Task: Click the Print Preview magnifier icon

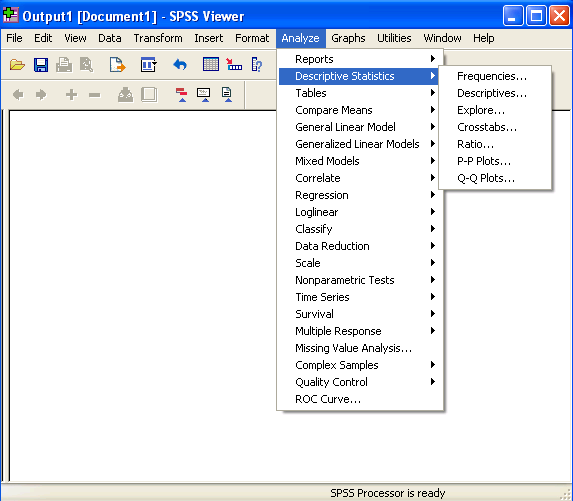Action: (87, 65)
